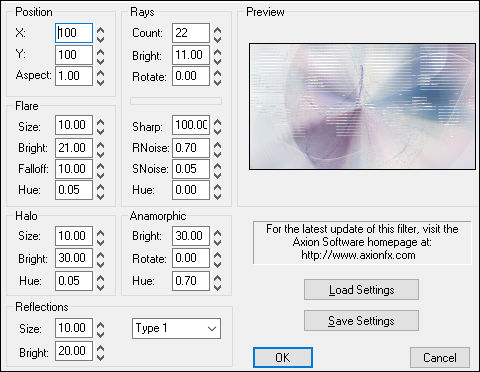Increase Anamorphic Hue with up arrow
Viewport: 480px width, 372px height.
217,277
